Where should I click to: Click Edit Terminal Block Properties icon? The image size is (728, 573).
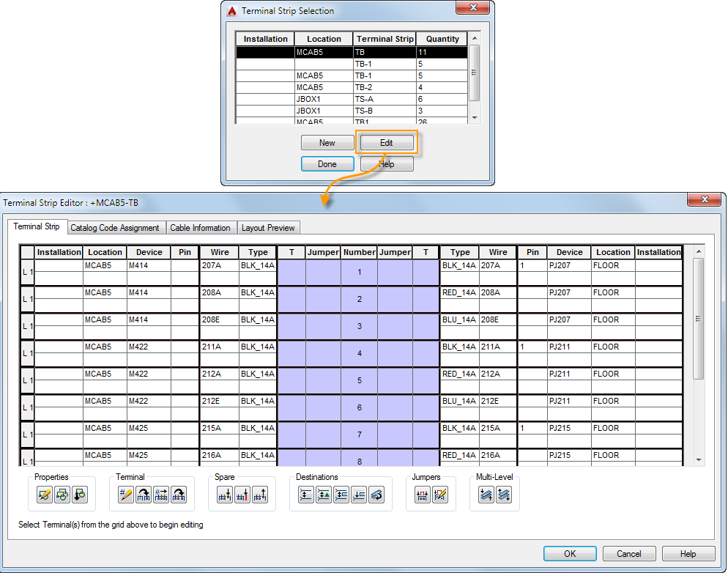click(45, 495)
